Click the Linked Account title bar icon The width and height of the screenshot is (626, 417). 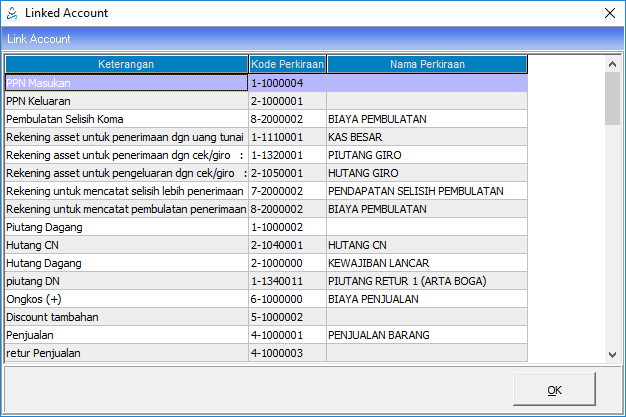[x=12, y=13]
